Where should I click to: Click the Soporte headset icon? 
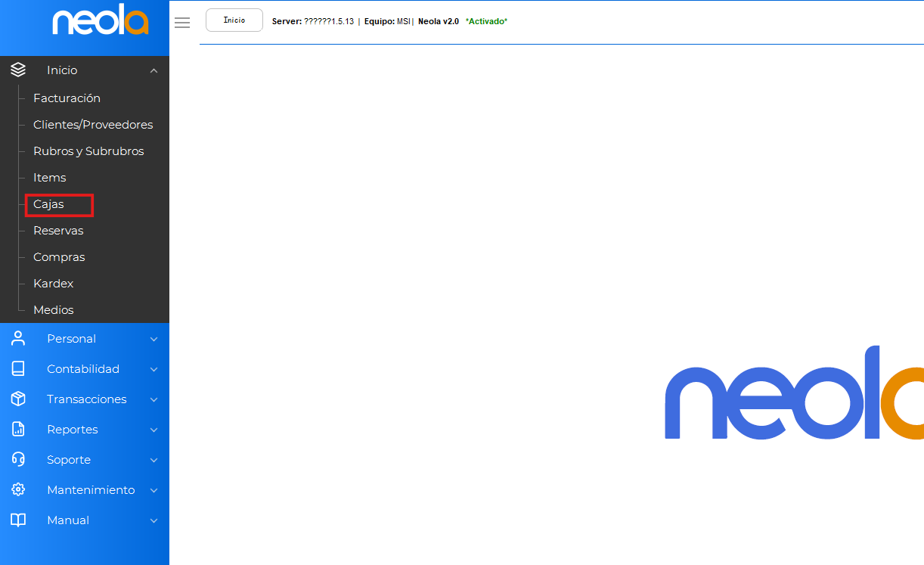(18, 460)
